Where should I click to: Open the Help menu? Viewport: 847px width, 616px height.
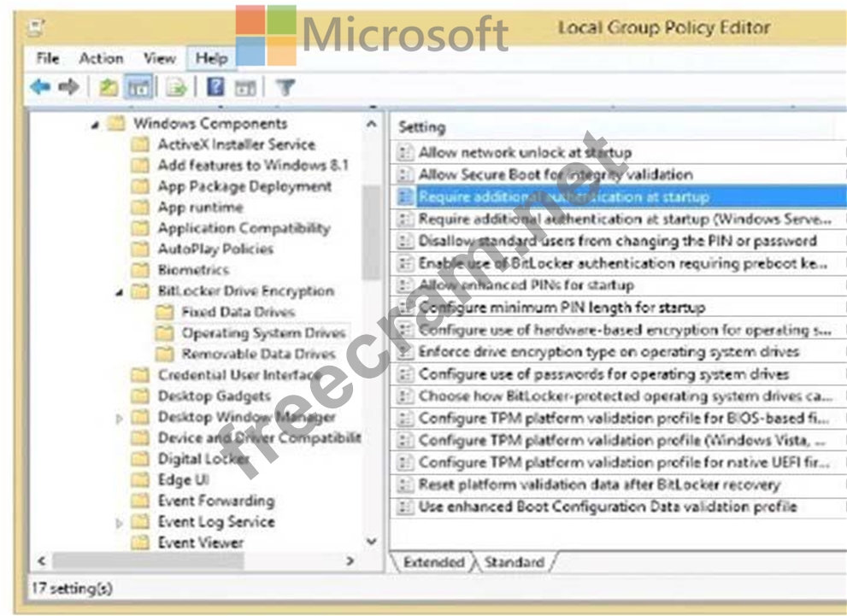211,58
